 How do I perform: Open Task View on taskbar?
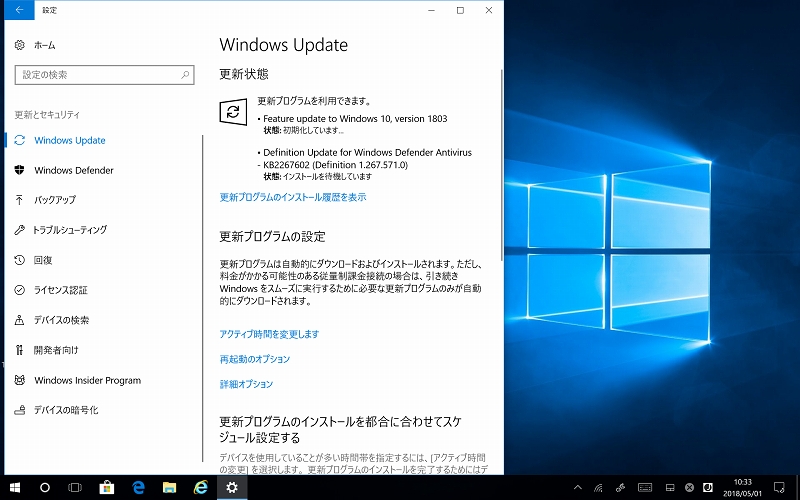coord(75,488)
